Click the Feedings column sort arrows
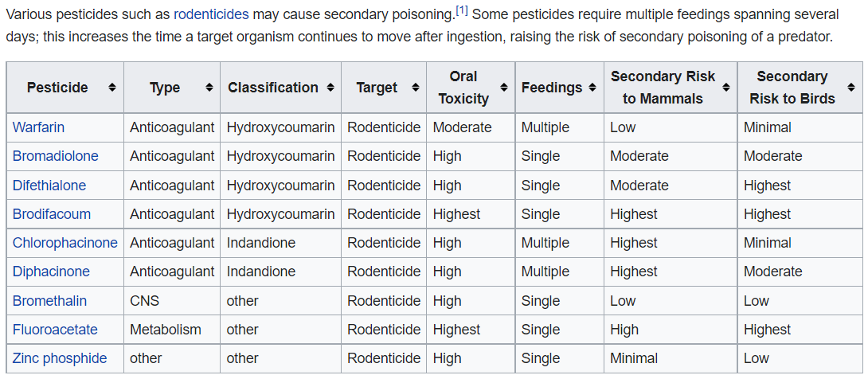 (592, 88)
